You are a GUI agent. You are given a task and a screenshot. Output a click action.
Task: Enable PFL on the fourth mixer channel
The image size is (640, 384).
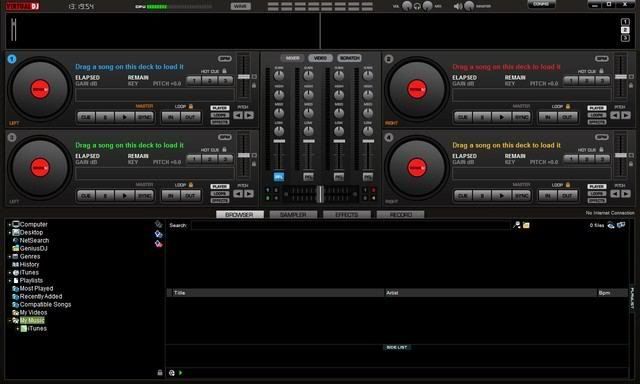pyautogui.click(x=368, y=177)
